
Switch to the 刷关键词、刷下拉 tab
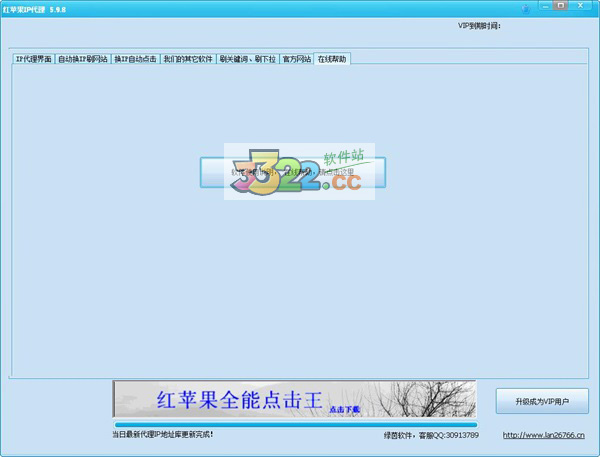pyautogui.click(x=247, y=59)
